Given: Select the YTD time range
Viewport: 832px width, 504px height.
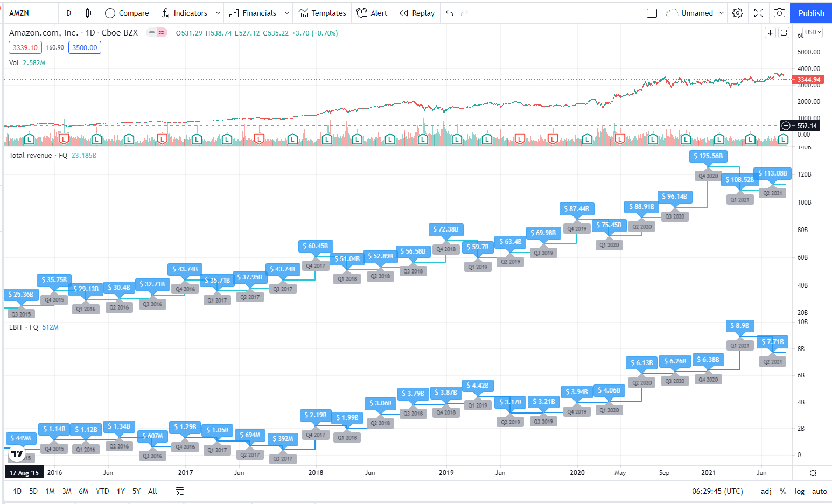Looking at the screenshot, I should click(x=102, y=491).
